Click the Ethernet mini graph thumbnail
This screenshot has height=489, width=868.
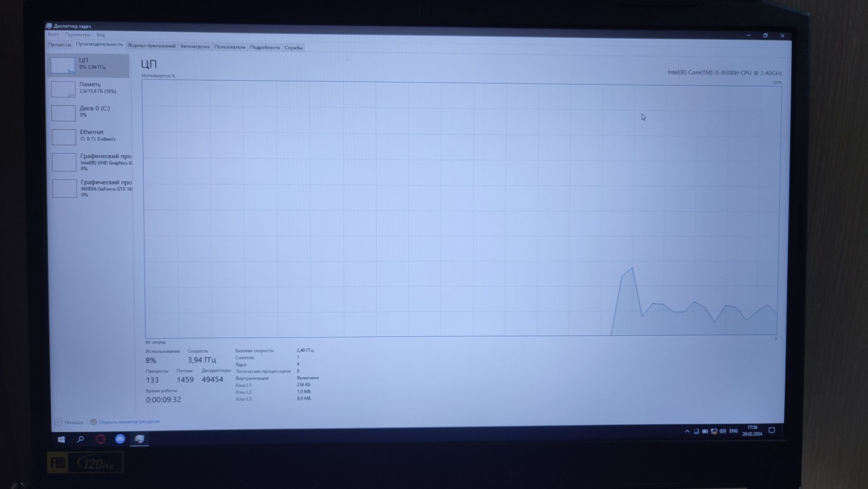click(64, 137)
